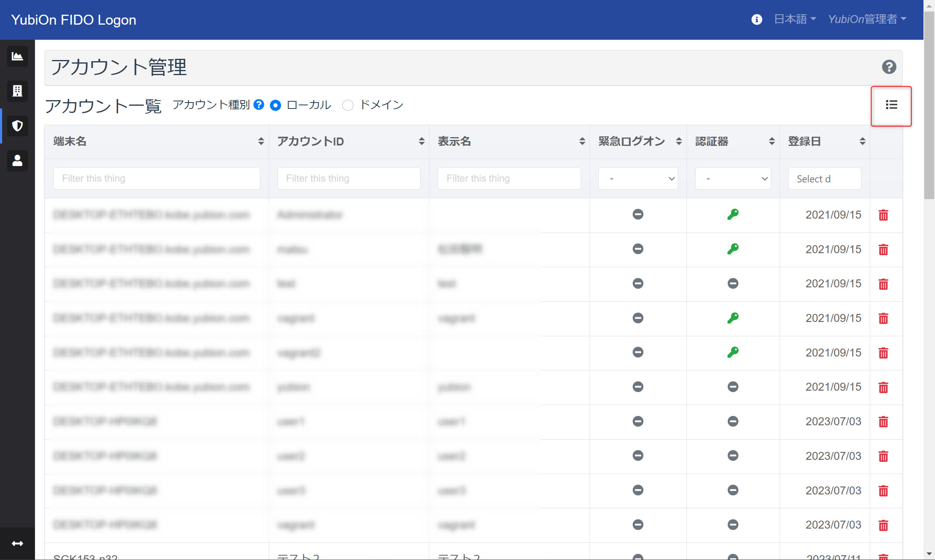Screen dimensions: 935x560
Task: Click the green key icon on vagrant2 row
Action: 733,352
